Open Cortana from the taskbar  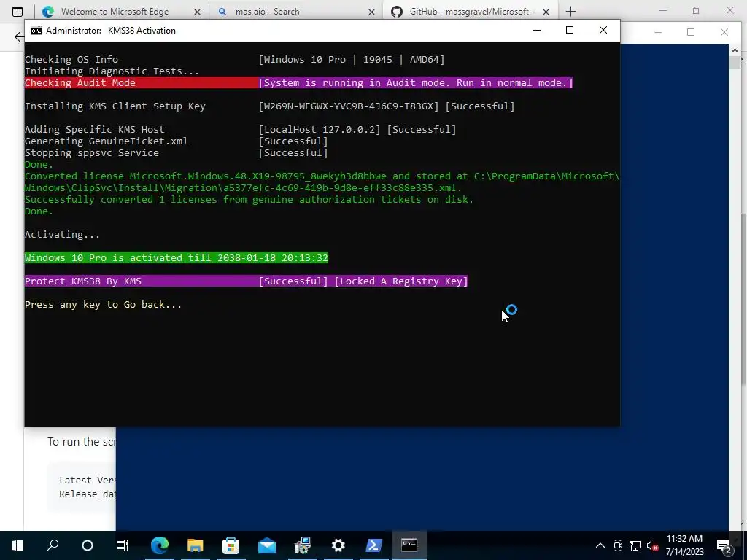coord(88,545)
